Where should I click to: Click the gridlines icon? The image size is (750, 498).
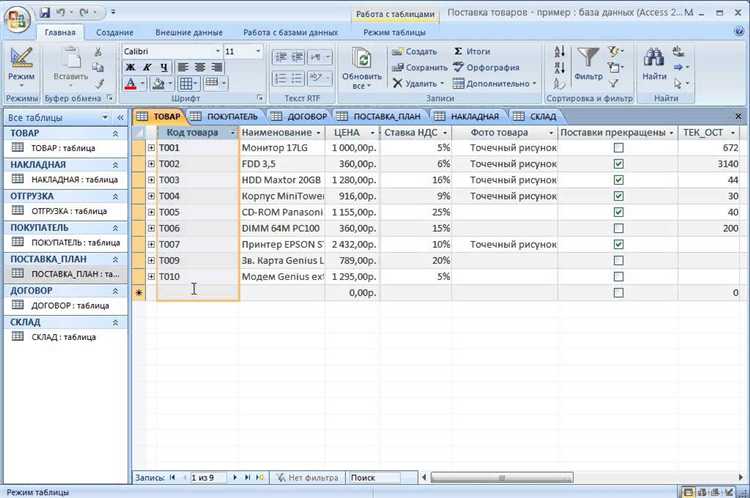(186, 84)
